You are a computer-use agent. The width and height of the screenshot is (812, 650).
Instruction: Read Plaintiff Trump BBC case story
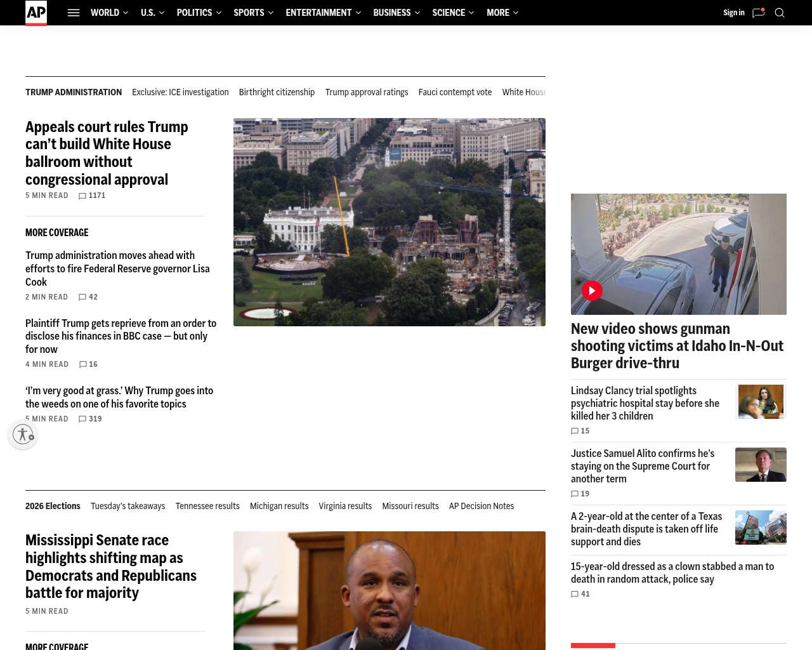click(121, 336)
